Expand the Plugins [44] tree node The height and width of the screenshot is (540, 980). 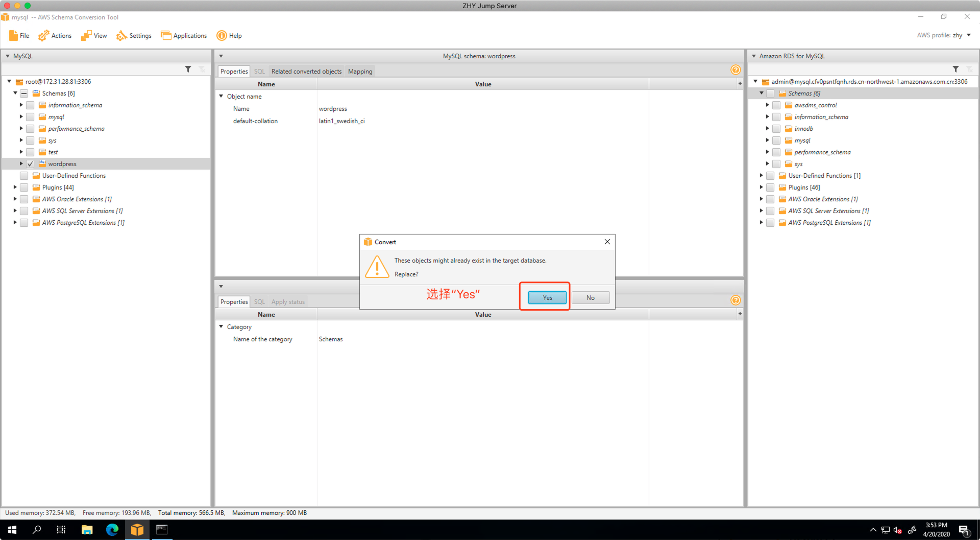(x=15, y=187)
